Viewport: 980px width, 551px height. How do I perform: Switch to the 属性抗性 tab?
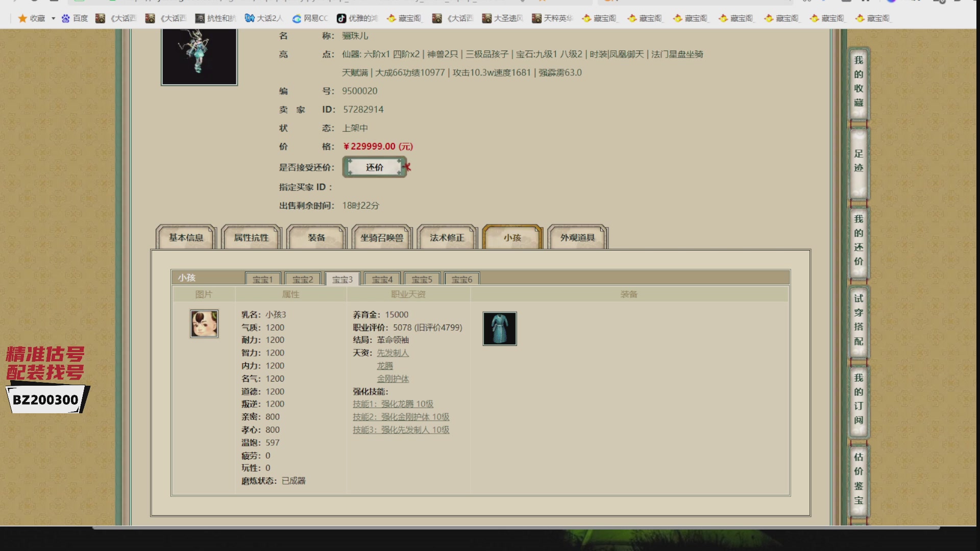tap(251, 237)
